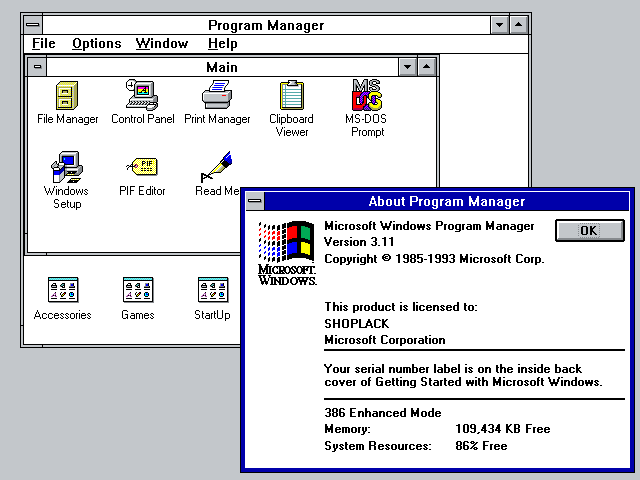Click the '109,434 KB Free' memory value
Viewport: 640px width, 480px height.
pos(503,429)
